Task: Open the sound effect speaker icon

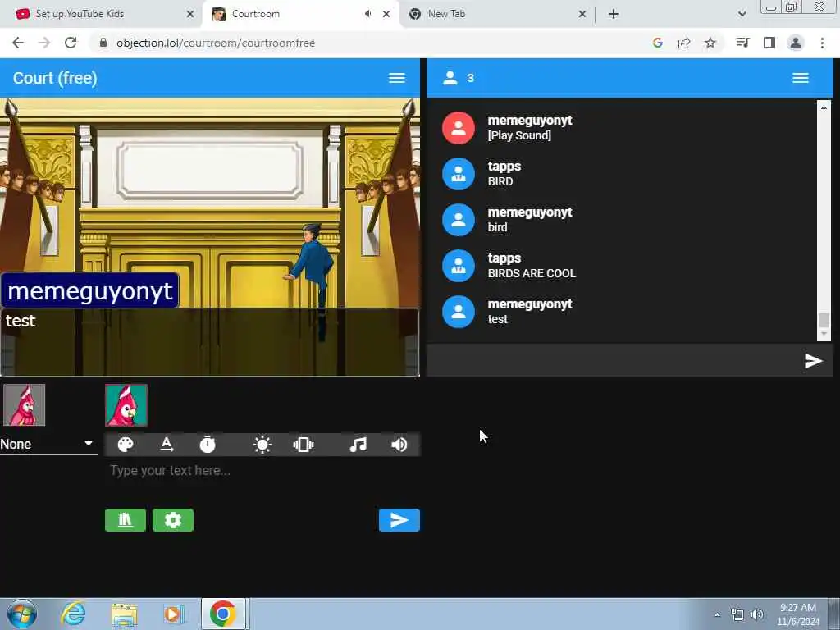Action: click(399, 445)
